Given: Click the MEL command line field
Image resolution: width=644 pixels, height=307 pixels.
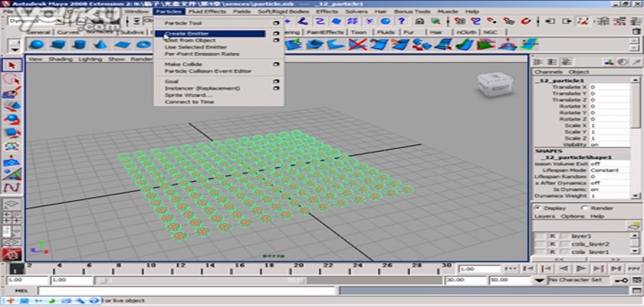Looking at the screenshot, I should coord(188,291).
